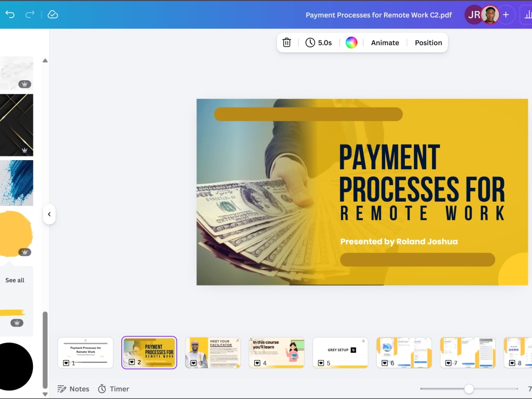The image size is (532, 399).
Task: Open the Animate options
Action: pyautogui.click(x=385, y=43)
